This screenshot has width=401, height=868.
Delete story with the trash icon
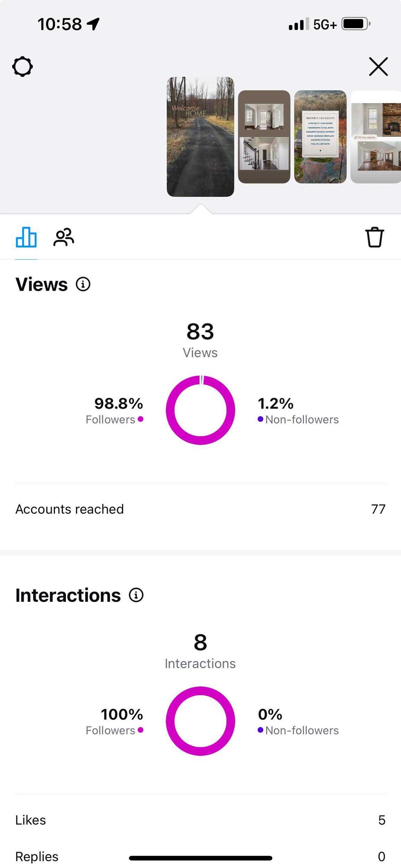pyautogui.click(x=375, y=237)
